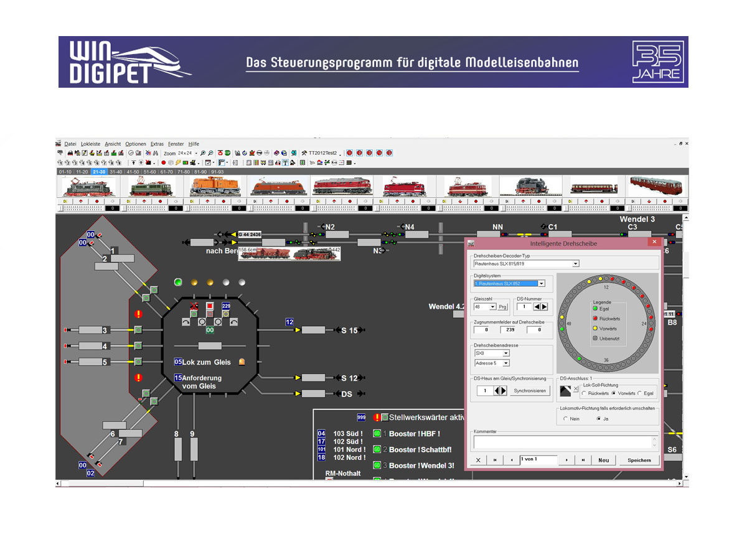Viewport: 747px width, 560px height.
Task: Select the Rückwärts radio button
Action: pos(584,393)
